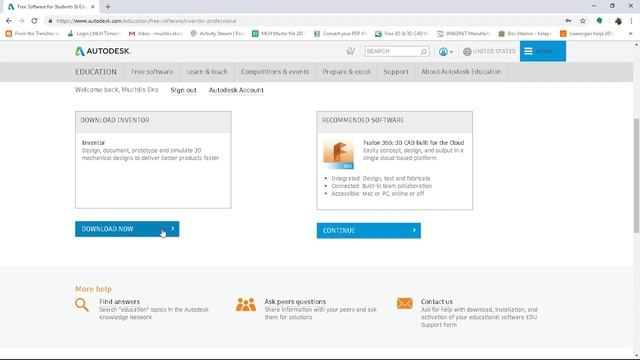Reload the page with the refresh icon
Image resolution: width=640 pixels, height=360 pixels.
coord(34,21)
